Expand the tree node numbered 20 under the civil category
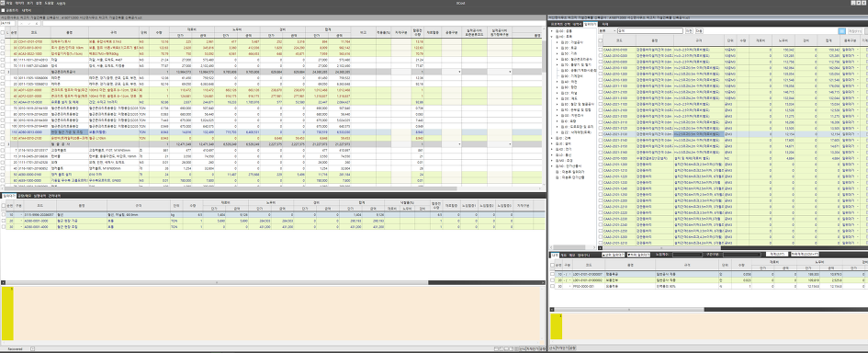This screenshot has height=353, width=868. (557, 42)
